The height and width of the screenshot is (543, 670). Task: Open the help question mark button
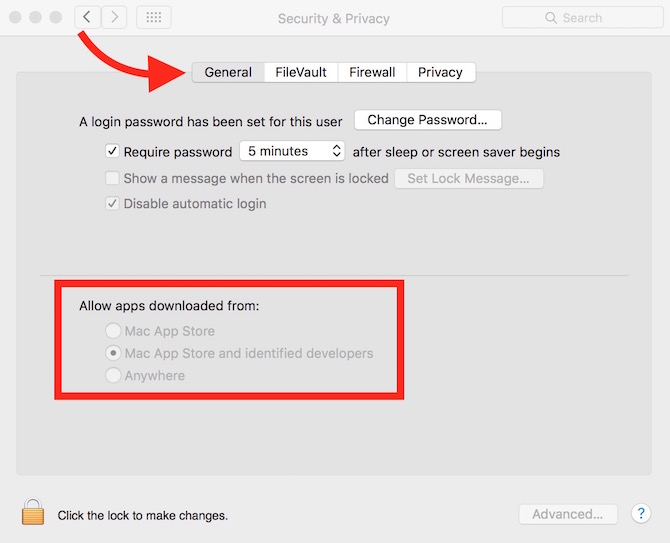pyautogui.click(x=641, y=514)
